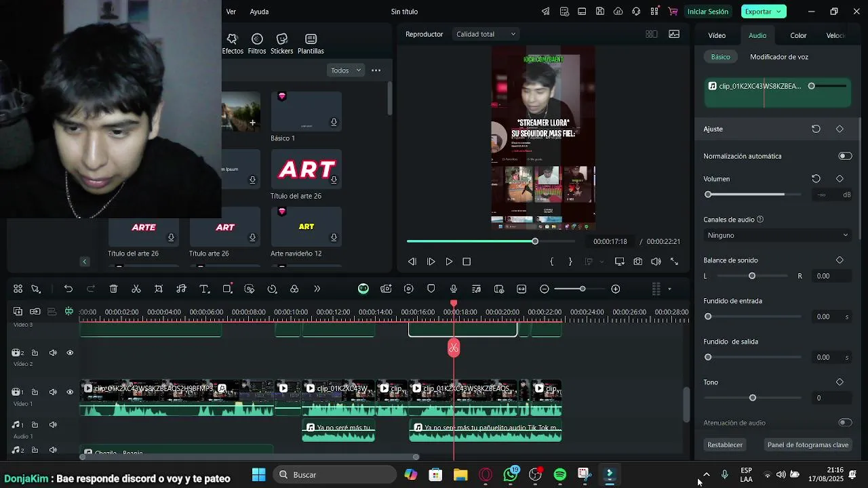Click the save project floppy icon

click(600, 12)
